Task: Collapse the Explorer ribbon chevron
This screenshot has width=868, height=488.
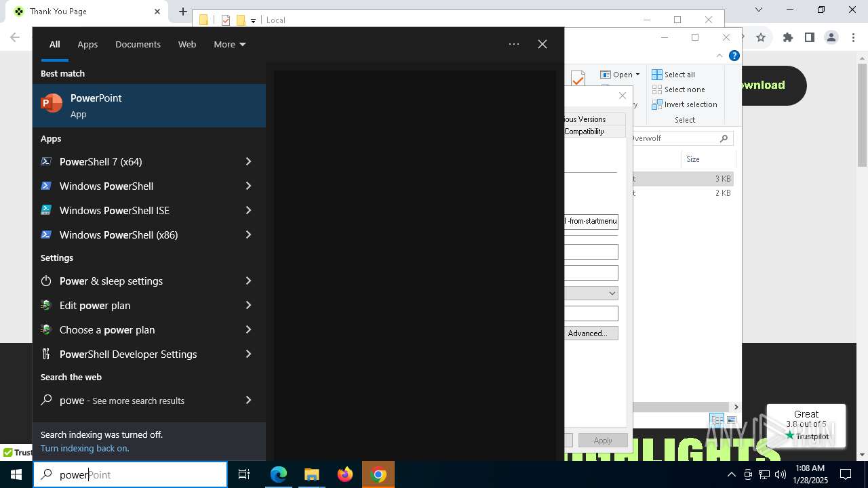Action: click(x=720, y=56)
